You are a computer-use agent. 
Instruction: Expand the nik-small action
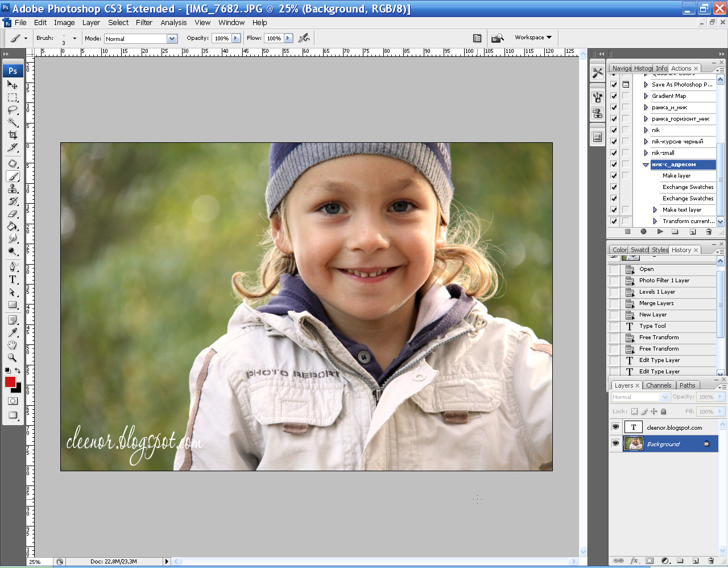[646, 153]
